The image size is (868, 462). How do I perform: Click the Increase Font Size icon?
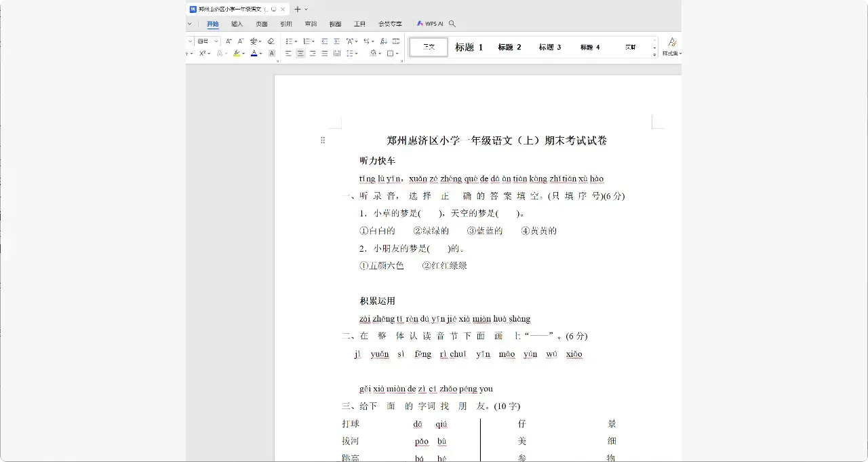pyautogui.click(x=229, y=41)
